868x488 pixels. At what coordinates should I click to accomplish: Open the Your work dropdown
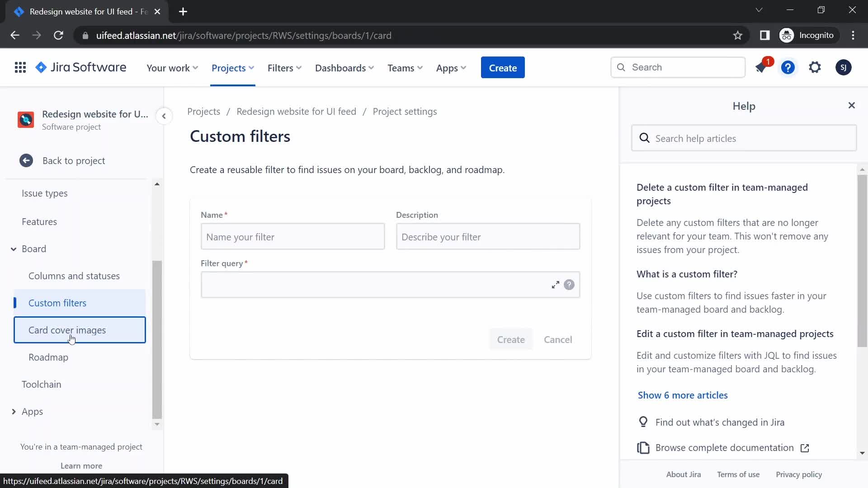pos(172,68)
